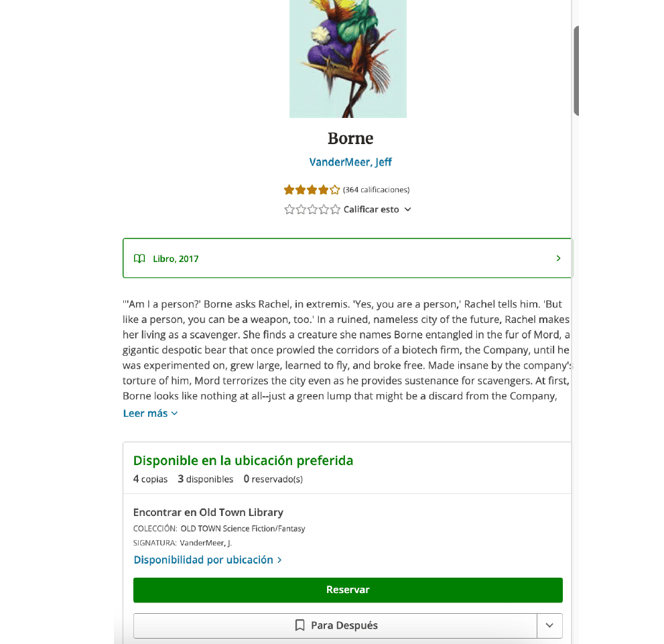The width and height of the screenshot is (664, 644).
Task: Add to shelf with Para Después button
Action: point(335,625)
